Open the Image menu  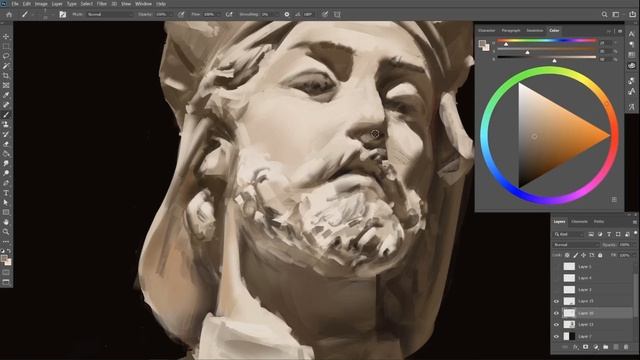tap(41, 4)
